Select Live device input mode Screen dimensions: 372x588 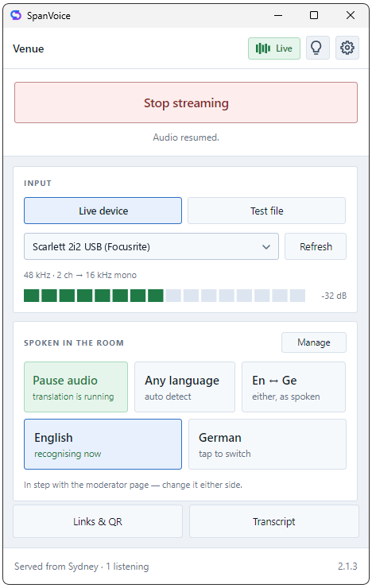[x=103, y=211]
